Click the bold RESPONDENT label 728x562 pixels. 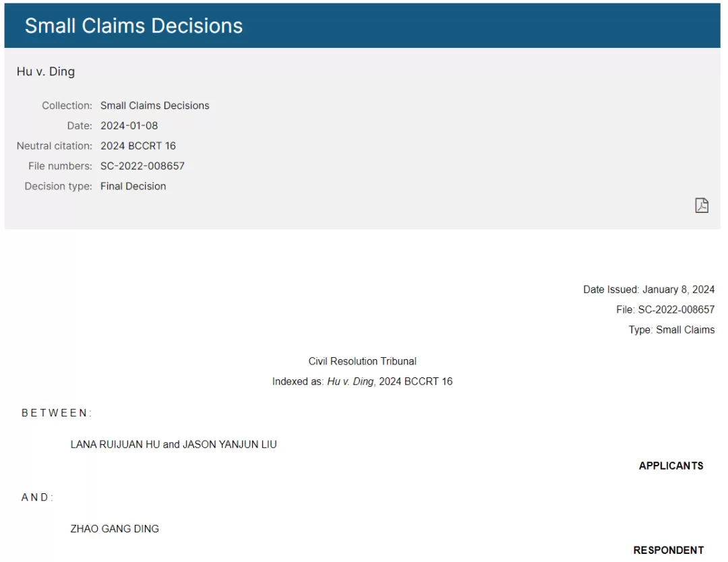point(669,551)
